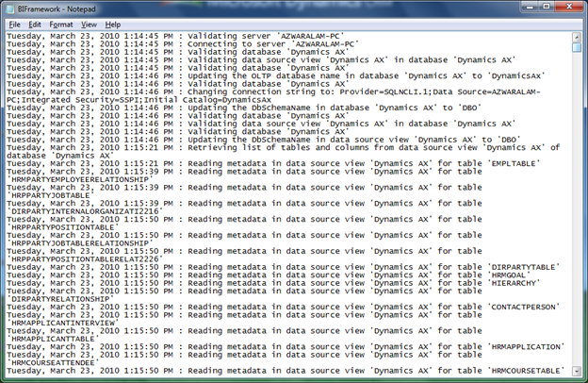Click the text 'HRMPARTYEMPLOYEERELATIONSHIP'
The width and height of the screenshot is (588, 383).
[x=80, y=179]
